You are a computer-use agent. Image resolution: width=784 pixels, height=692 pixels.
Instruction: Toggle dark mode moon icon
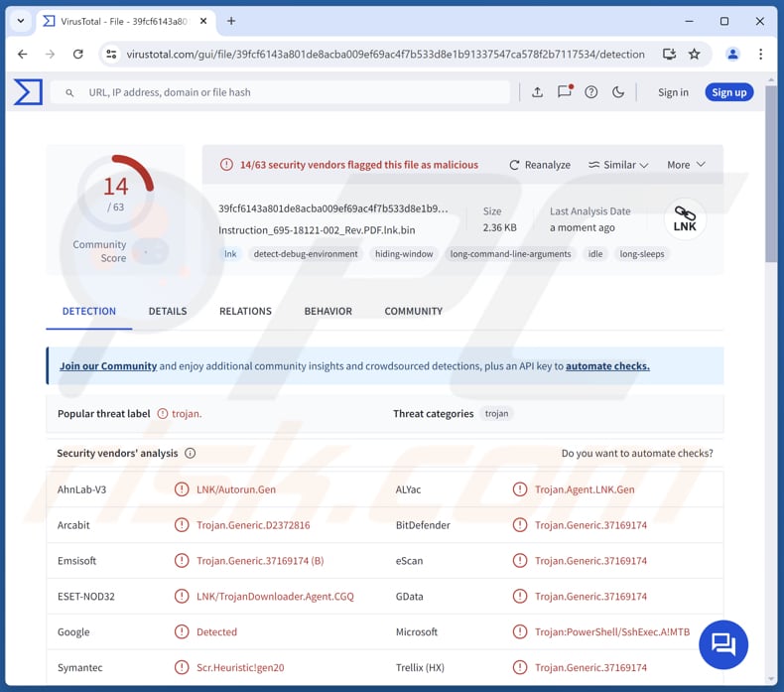[x=618, y=92]
